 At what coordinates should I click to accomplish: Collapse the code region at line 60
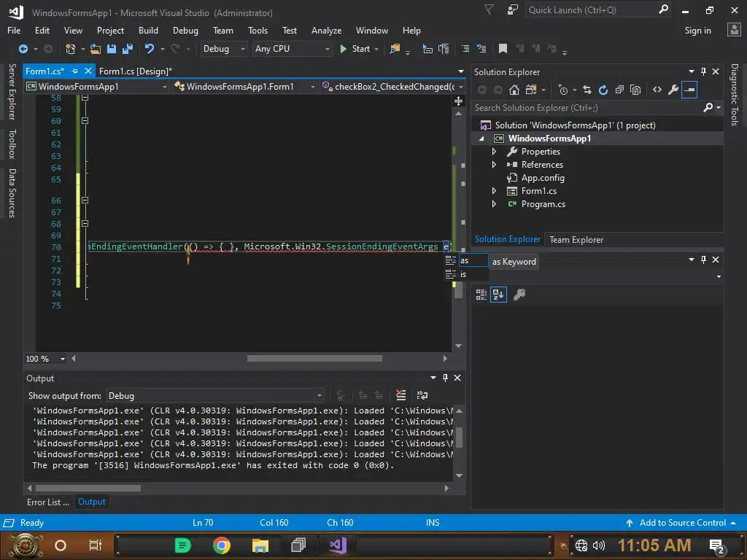(x=85, y=121)
